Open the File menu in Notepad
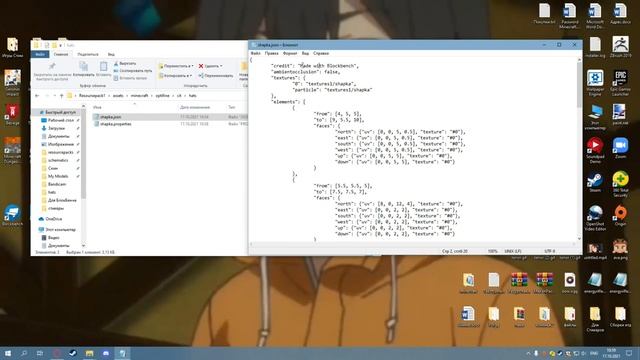The height and width of the screenshot is (360, 640). tap(256, 53)
